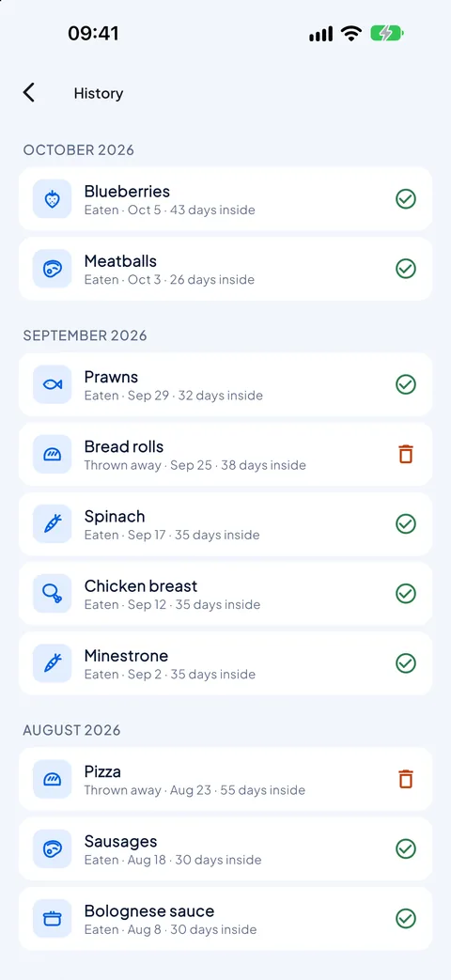This screenshot has height=980, width=451.
Task: Tap the green checkmark on Prawns entry
Action: point(406,384)
